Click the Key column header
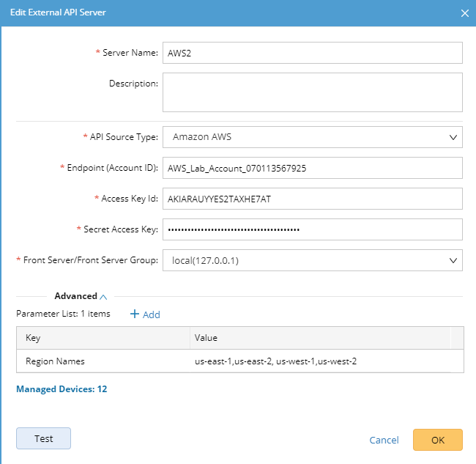 point(103,338)
